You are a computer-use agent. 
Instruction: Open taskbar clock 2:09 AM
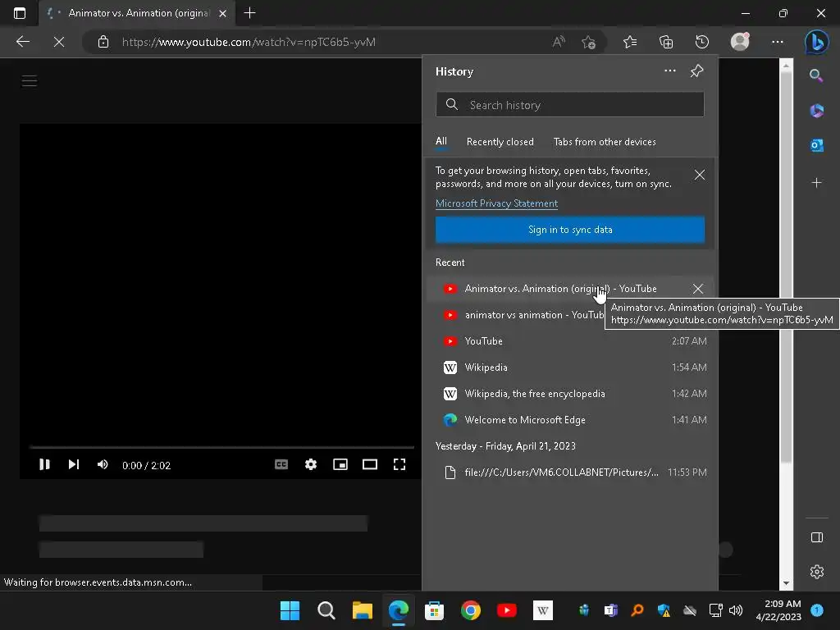point(778,610)
